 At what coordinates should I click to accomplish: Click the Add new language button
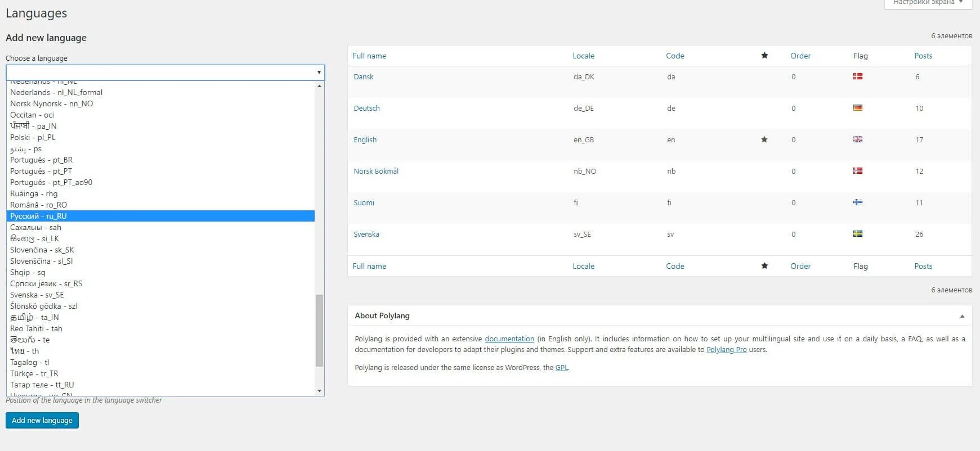point(42,420)
